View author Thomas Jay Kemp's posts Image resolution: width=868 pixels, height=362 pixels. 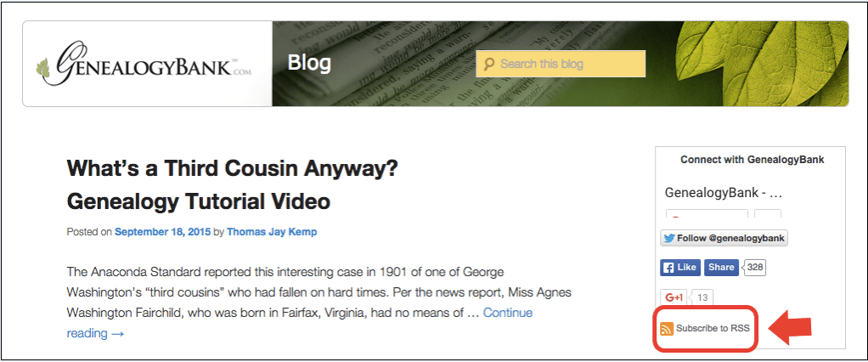coord(272,232)
